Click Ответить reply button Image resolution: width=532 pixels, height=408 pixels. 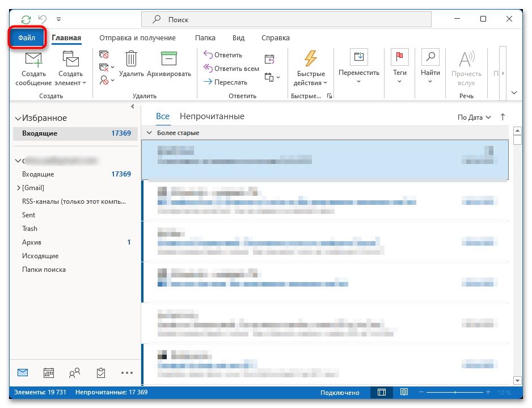(223, 54)
